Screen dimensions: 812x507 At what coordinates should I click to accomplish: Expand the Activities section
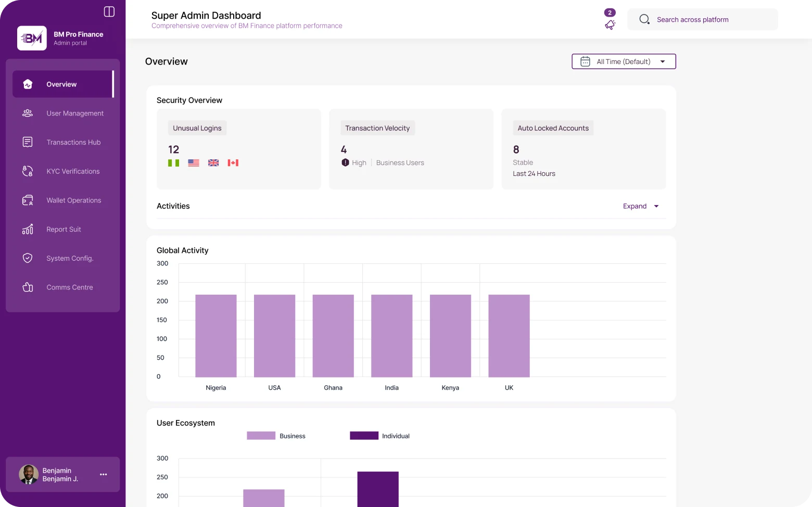click(x=641, y=206)
